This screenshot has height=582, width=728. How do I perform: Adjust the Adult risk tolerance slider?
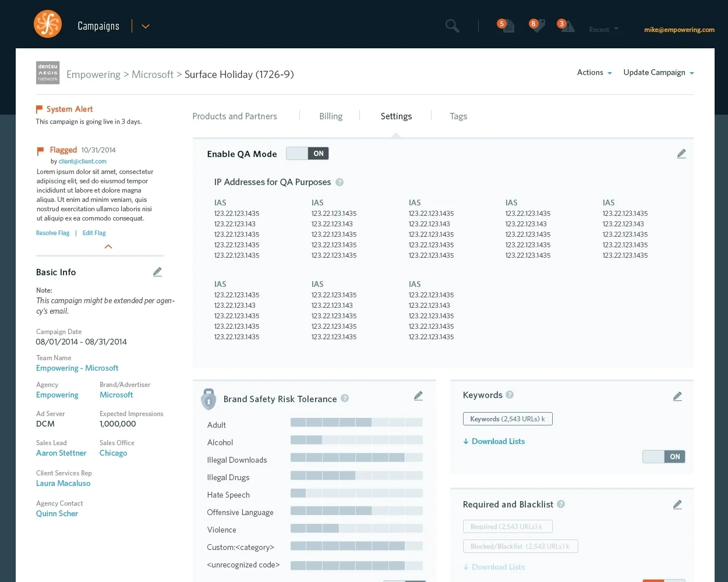click(356, 423)
